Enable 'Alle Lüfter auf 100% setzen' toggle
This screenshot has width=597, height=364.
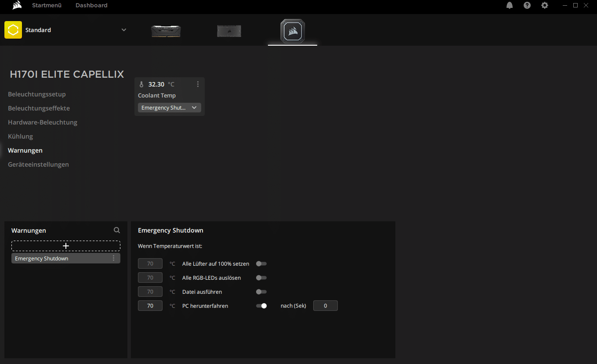pyautogui.click(x=261, y=264)
